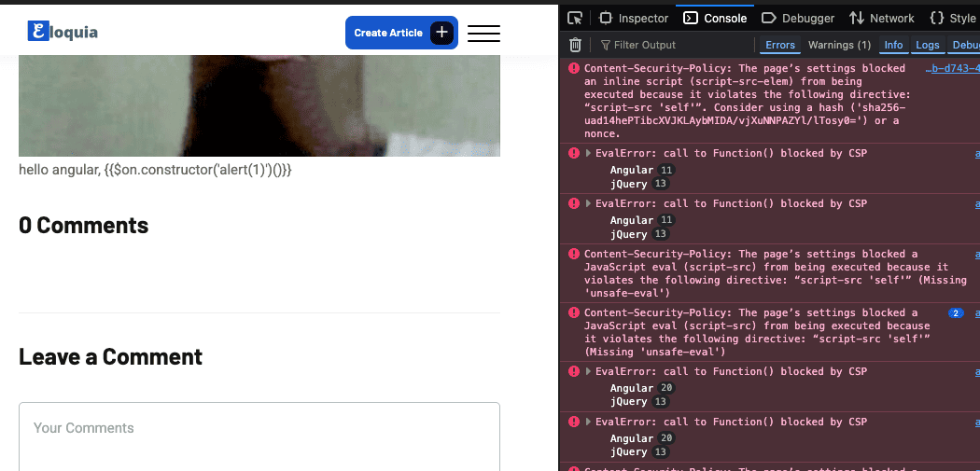Toggle the Debug filter

pyautogui.click(x=964, y=45)
